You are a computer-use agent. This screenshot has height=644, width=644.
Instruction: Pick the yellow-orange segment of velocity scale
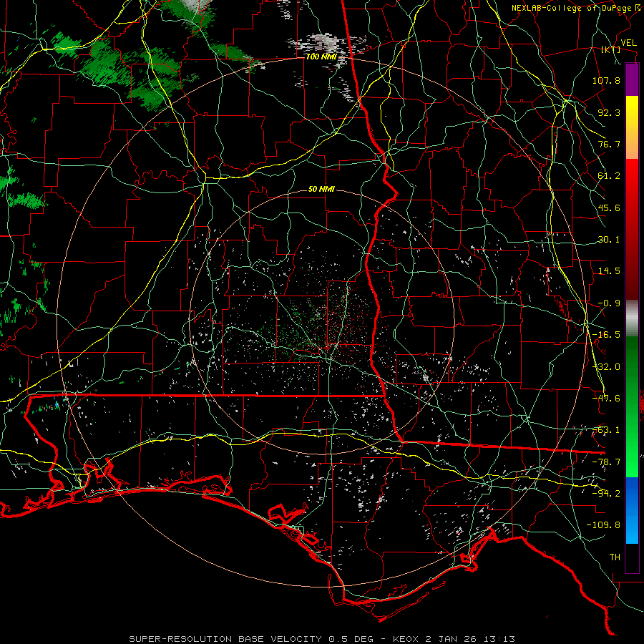click(x=632, y=127)
